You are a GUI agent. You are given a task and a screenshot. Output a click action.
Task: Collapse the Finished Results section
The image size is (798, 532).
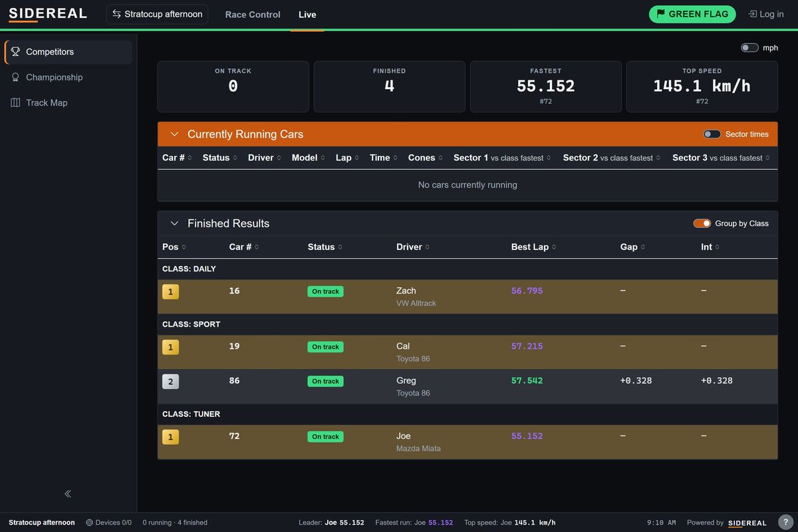point(174,223)
